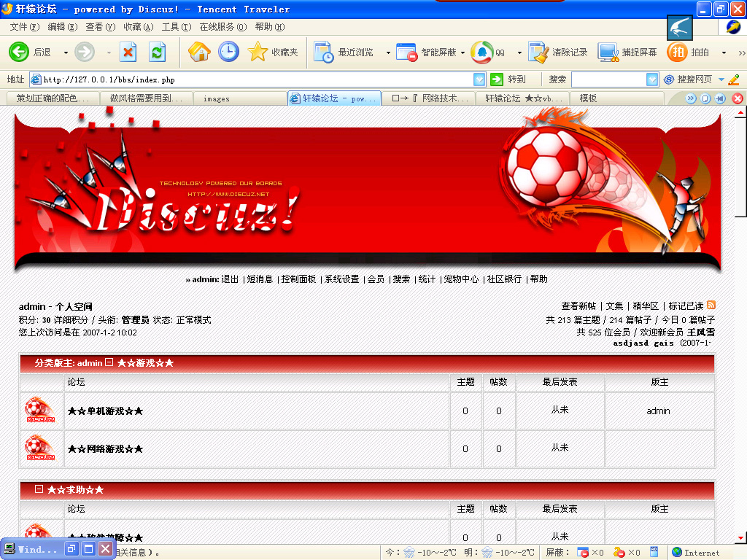Open the 搜搜网页 dropdown arrow
Screen dimensions: 747x560
click(721, 79)
